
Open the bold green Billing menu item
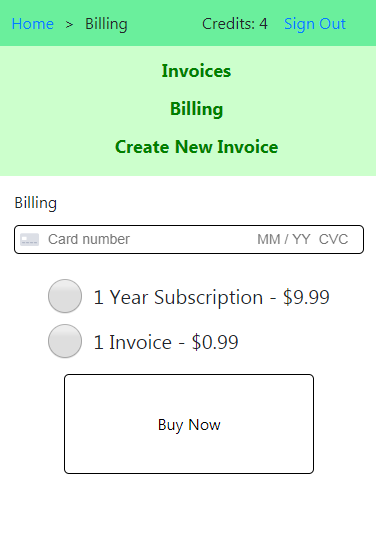click(x=196, y=109)
